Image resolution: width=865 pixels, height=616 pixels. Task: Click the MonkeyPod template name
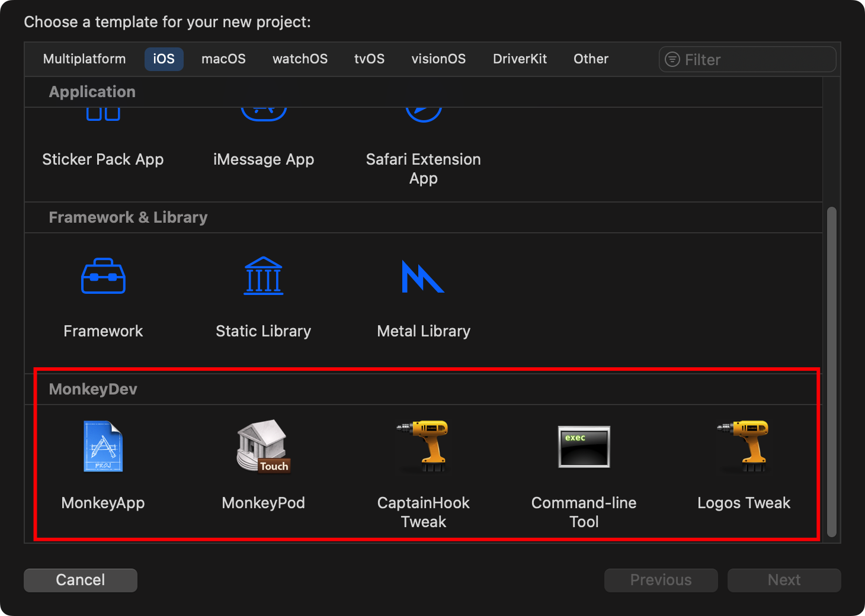point(264,503)
